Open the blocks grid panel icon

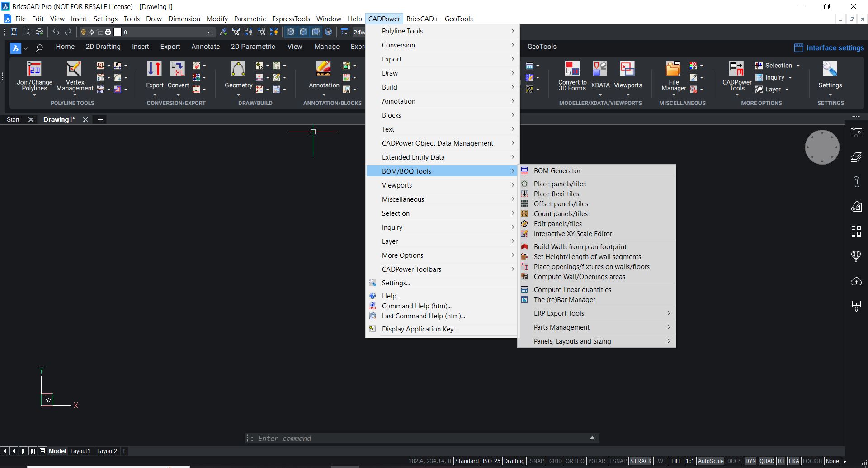click(x=856, y=232)
